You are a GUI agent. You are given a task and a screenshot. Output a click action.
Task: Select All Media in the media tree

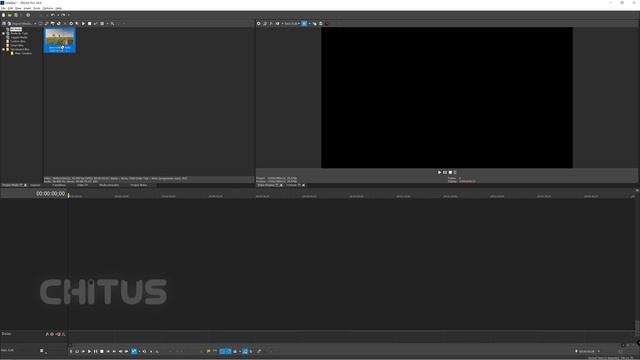[x=16, y=29]
